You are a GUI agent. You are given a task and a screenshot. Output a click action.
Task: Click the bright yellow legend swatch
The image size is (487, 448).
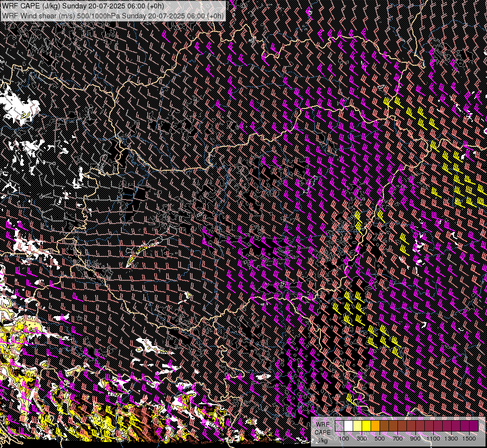366,426
